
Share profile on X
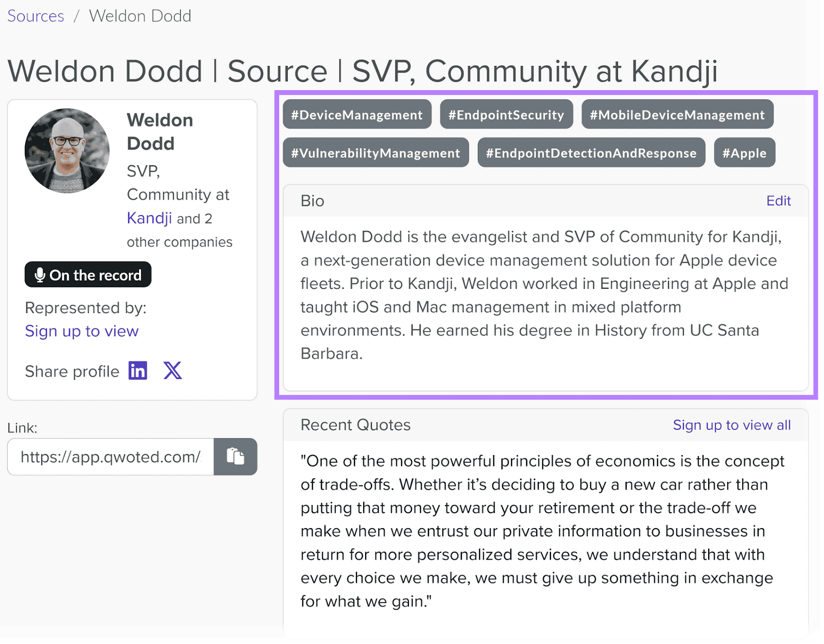coord(173,370)
